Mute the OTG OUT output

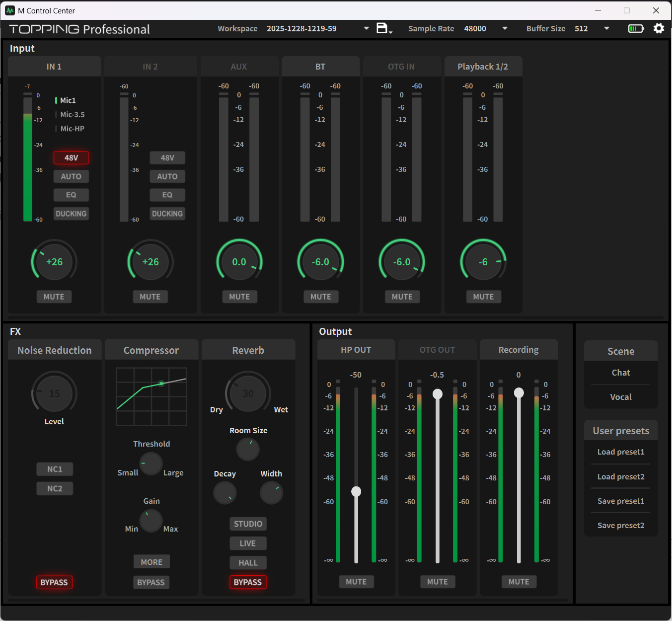click(x=438, y=582)
